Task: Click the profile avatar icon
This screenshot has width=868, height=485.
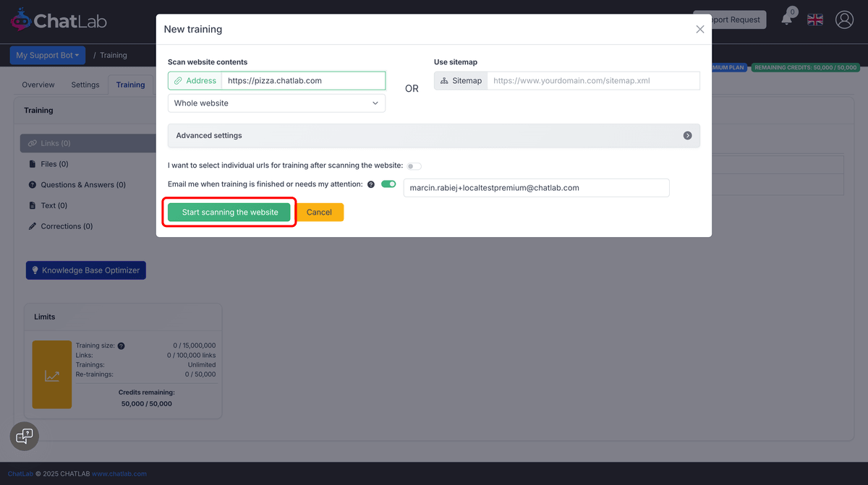Action: pyautogui.click(x=844, y=20)
